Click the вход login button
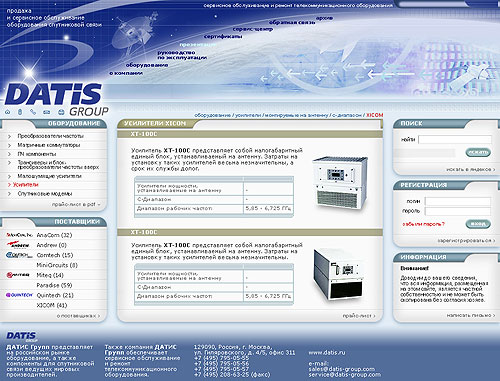 click(478, 224)
